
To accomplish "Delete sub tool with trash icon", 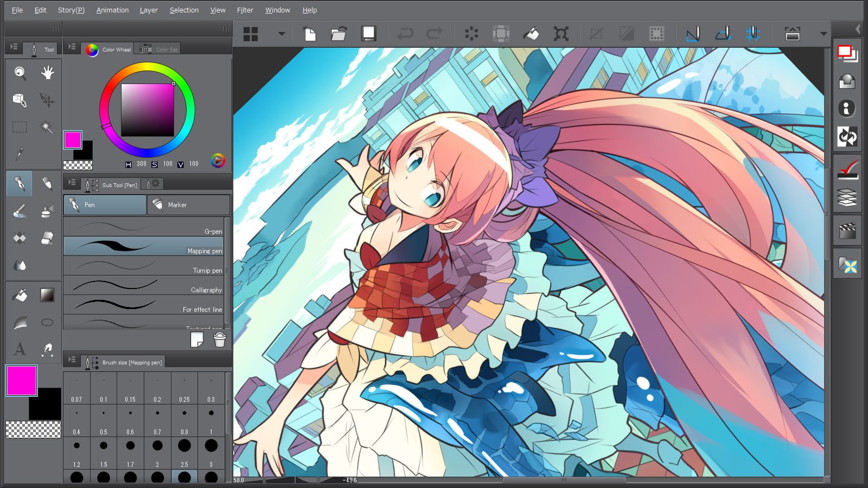I will pos(220,340).
